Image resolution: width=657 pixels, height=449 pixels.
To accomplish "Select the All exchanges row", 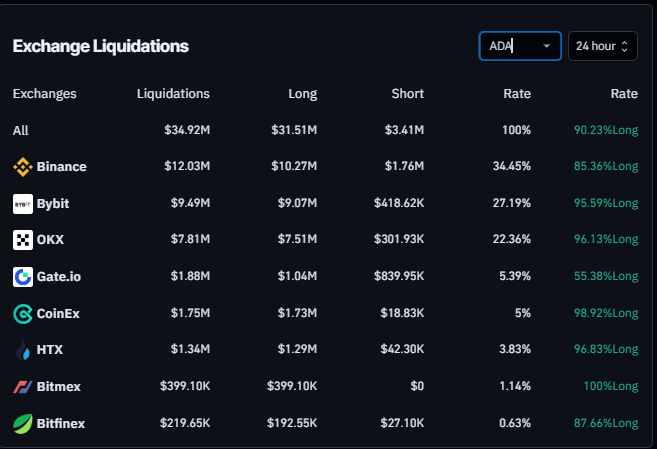I will (21, 130).
